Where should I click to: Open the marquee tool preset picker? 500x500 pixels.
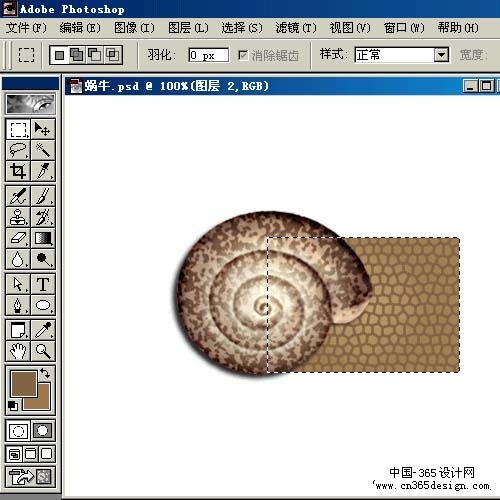point(26,55)
